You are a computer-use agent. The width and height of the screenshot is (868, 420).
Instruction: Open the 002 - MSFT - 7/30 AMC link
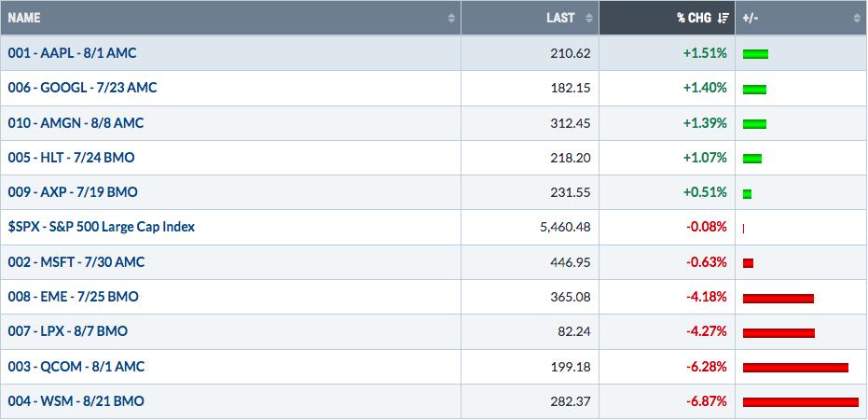[x=76, y=262]
